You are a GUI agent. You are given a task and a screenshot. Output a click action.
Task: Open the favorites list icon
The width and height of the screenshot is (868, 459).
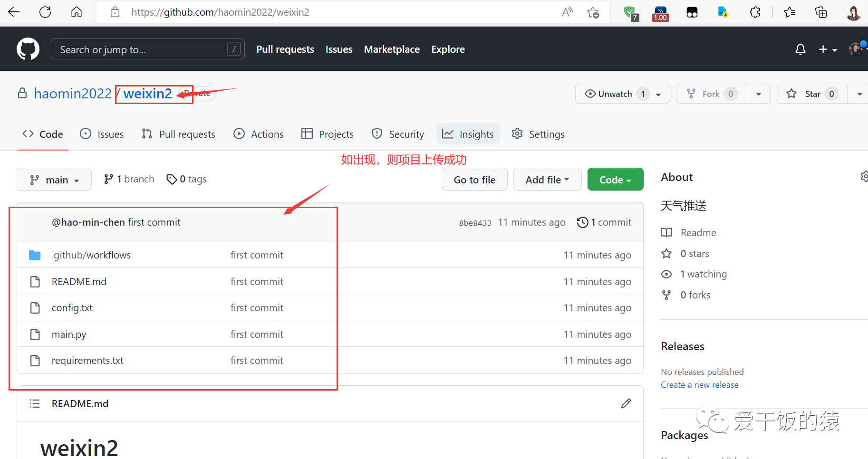(x=790, y=12)
